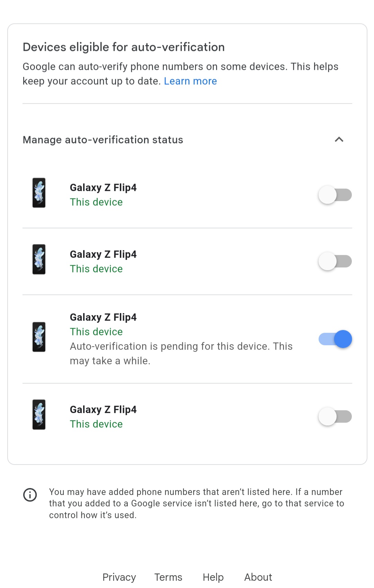The width and height of the screenshot is (374, 588).
Task: Click the Manage auto-verification status heading
Action: point(103,140)
